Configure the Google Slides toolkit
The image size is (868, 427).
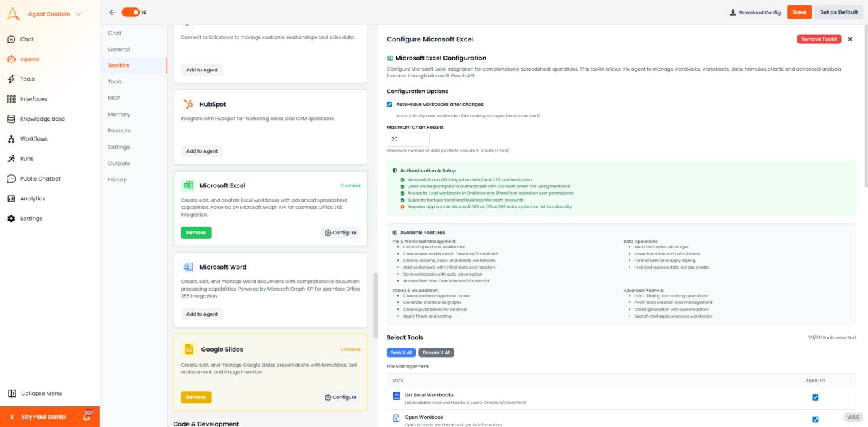tap(340, 397)
